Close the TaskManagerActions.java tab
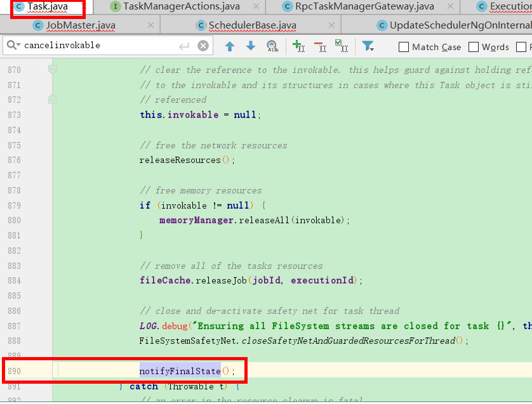This screenshot has width=532, height=404. (x=256, y=6)
